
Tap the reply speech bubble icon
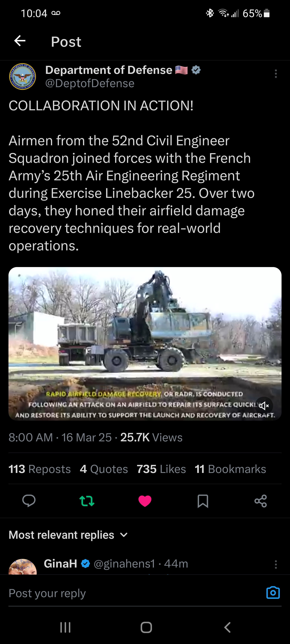pos(29,501)
